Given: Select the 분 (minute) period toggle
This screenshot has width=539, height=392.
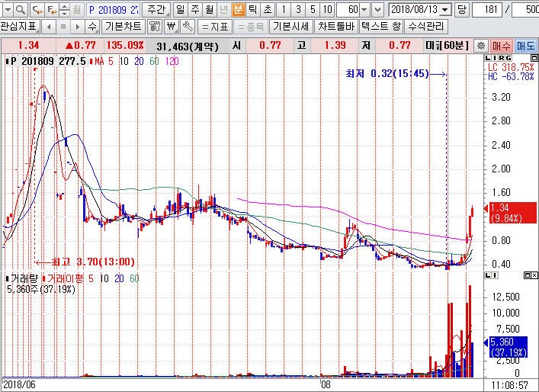Looking at the screenshot, I should click(238, 10).
